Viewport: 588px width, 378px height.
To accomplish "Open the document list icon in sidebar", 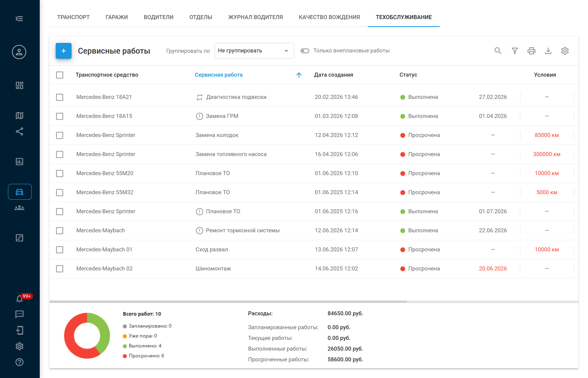I will point(19,238).
